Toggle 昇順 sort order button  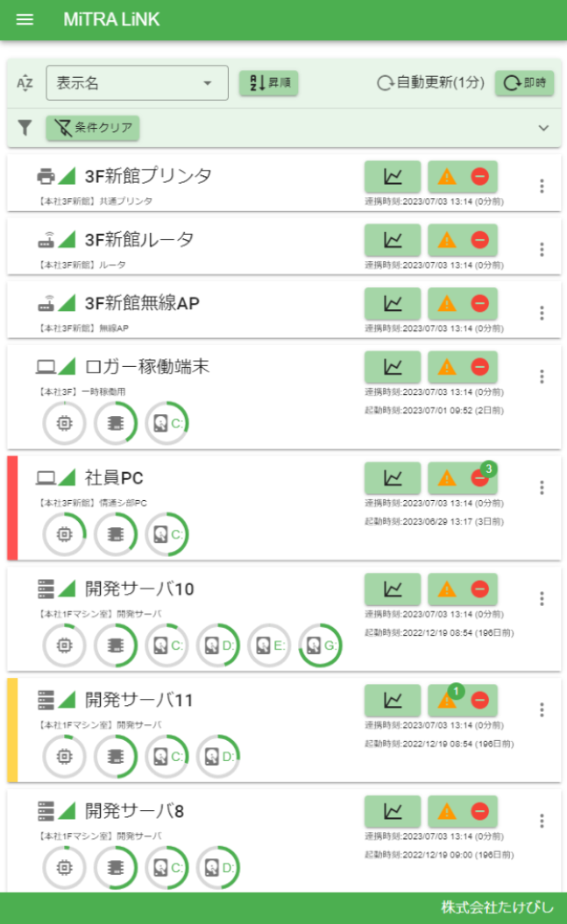268,83
